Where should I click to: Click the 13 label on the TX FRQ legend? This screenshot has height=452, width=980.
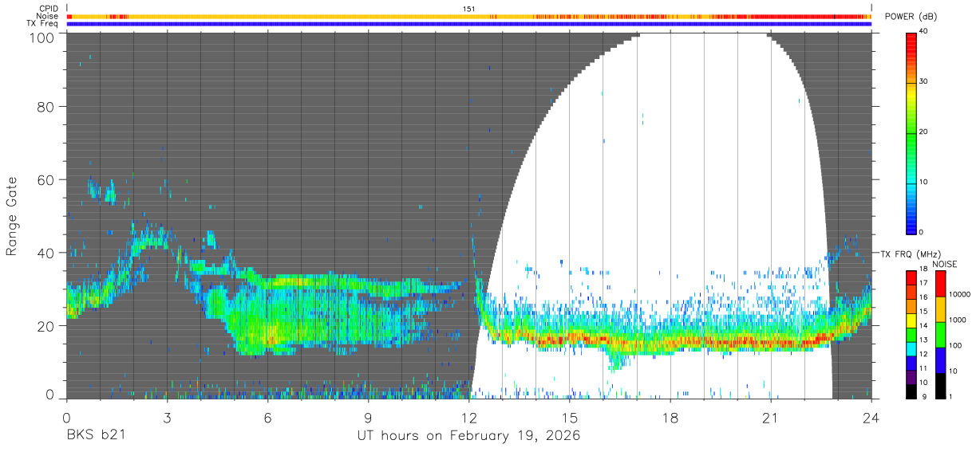point(923,340)
